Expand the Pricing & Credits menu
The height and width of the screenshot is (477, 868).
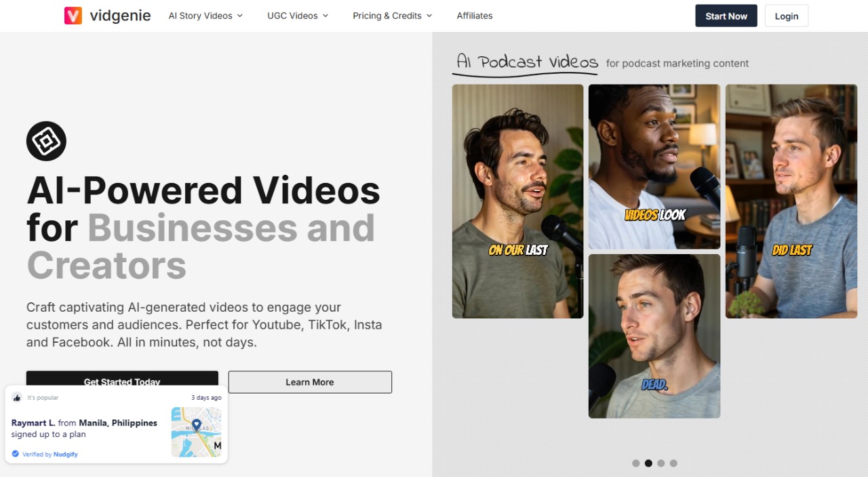[x=392, y=16]
